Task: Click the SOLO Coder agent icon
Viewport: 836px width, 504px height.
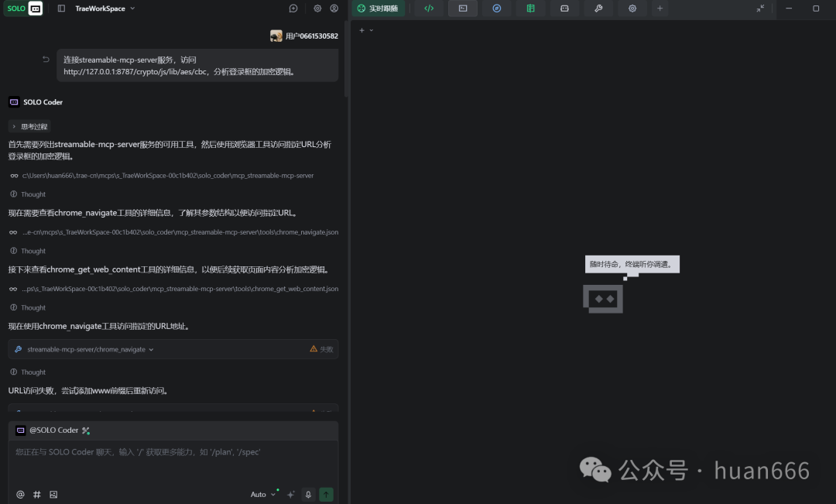Action: (x=14, y=102)
